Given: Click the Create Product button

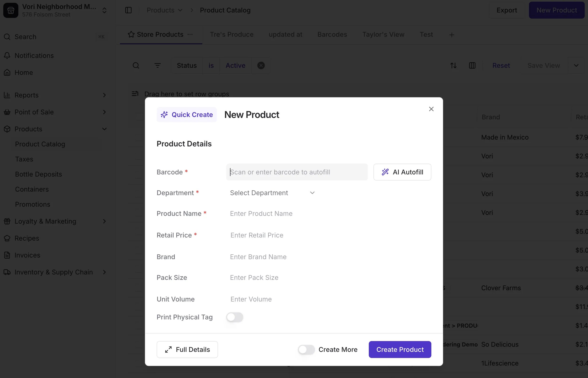Looking at the screenshot, I should pyautogui.click(x=400, y=350).
